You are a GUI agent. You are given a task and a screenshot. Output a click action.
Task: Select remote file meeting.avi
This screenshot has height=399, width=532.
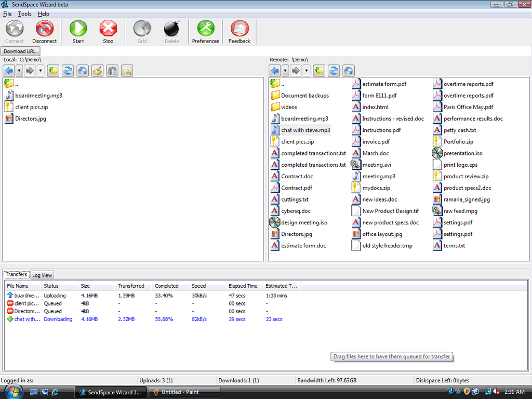(371, 165)
